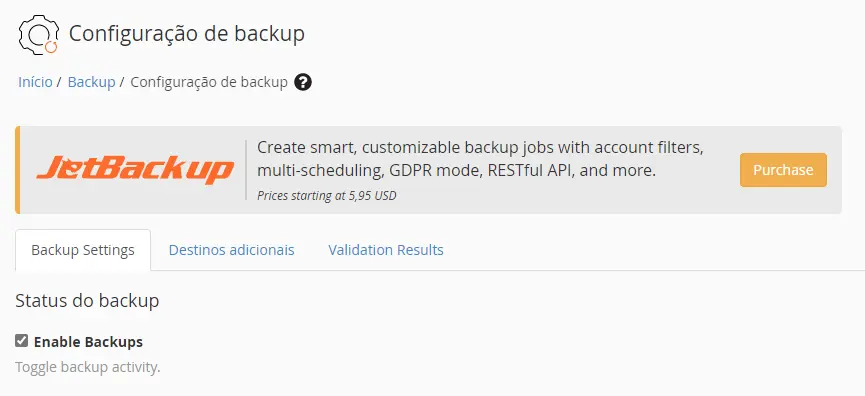The image size is (865, 396).
Task: Switch to the Destinos adicionais tab
Action: (x=232, y=250)
